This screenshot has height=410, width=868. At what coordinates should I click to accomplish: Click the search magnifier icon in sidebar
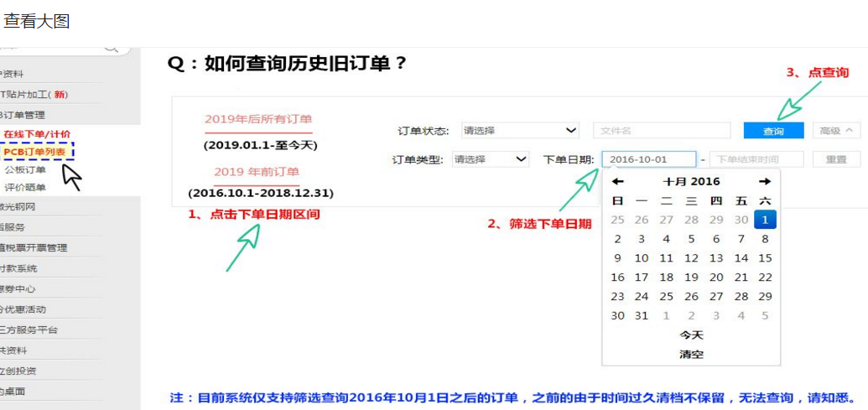point(111,48)
